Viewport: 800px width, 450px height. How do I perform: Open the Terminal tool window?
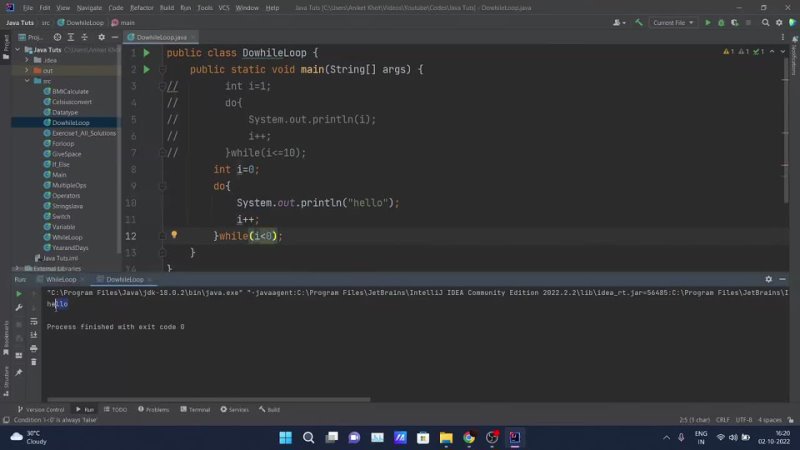tap(195, 409)
